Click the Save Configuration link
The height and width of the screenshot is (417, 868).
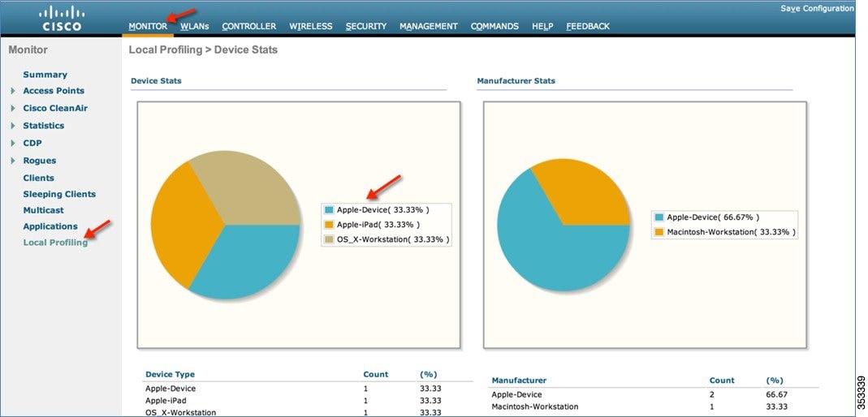817,8
